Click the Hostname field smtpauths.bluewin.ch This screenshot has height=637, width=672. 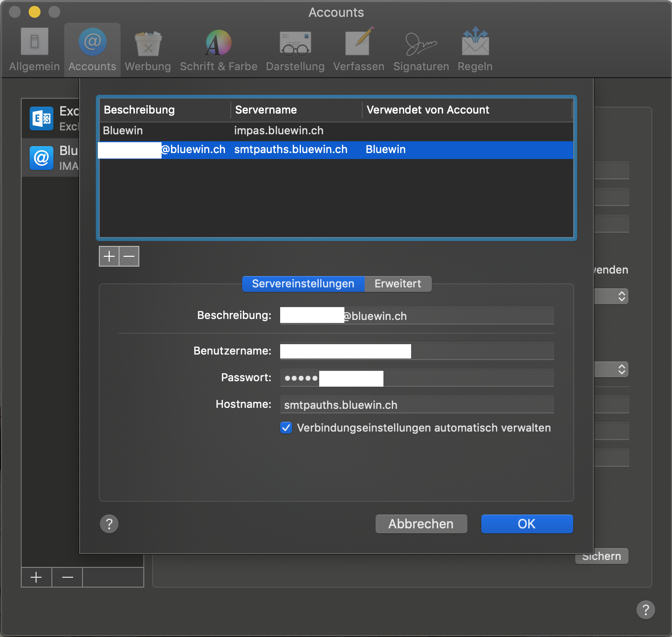[x=417, y=405]
